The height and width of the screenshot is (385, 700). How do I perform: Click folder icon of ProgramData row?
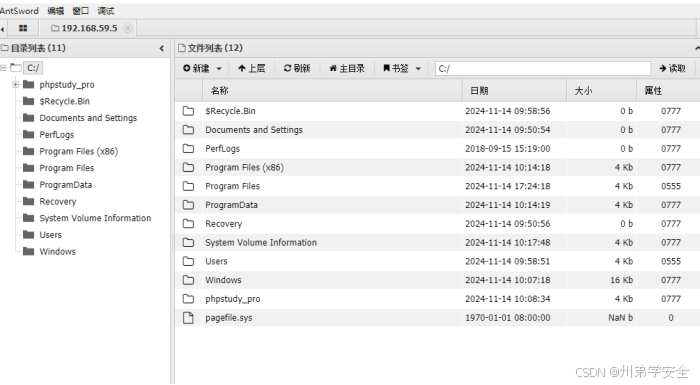(x=188, y=205)
